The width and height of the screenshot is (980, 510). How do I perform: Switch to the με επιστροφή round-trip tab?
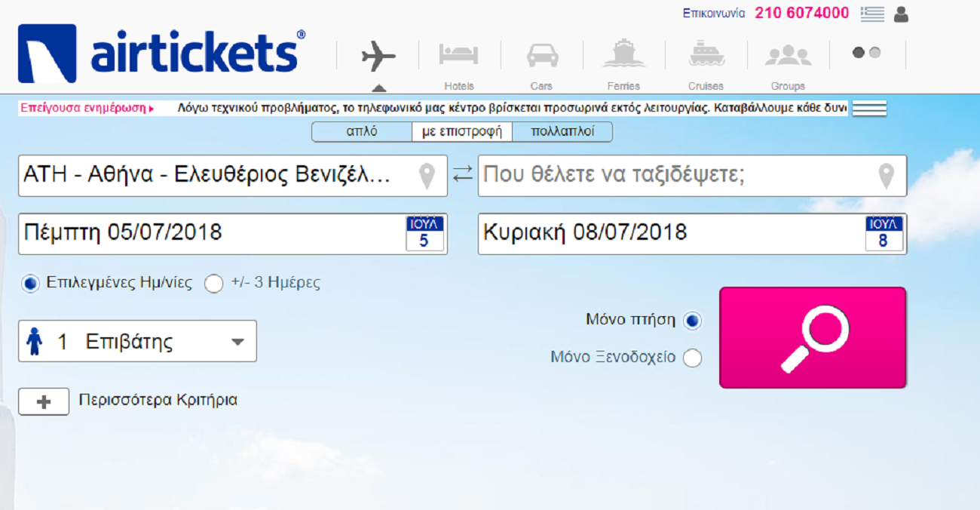coord(462,131)
